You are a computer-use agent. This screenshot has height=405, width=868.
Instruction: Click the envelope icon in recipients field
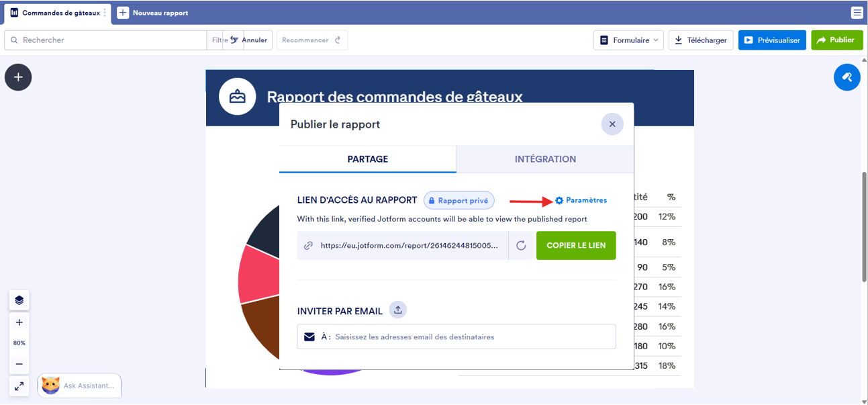(x=309, y=336)
